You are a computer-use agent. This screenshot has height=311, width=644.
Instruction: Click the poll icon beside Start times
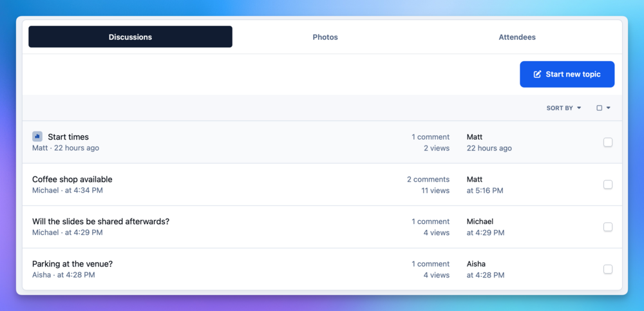click(37, 137)
